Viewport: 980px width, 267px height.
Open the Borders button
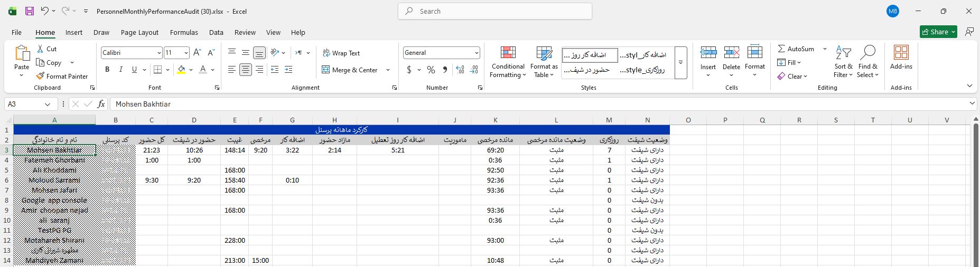pos(157,69)
